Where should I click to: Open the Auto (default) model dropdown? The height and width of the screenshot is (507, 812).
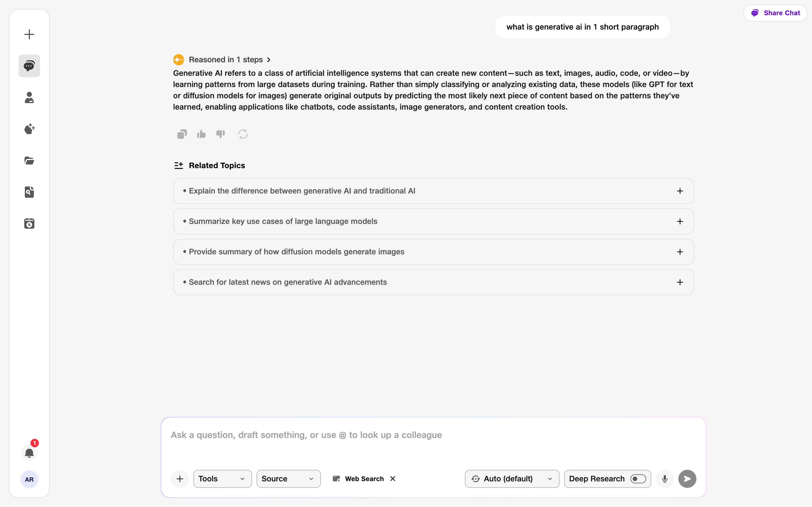click(x=512, y=479)
